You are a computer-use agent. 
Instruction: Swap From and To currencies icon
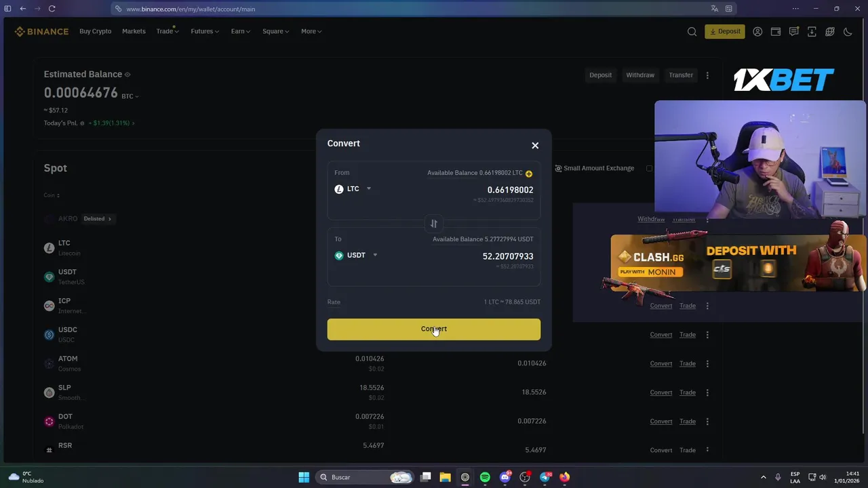click(434, 224)
